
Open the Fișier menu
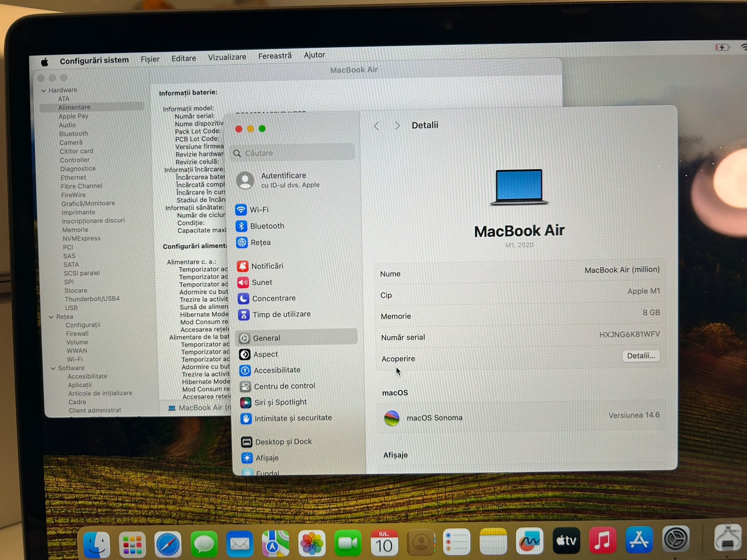[x=150, y=59]
